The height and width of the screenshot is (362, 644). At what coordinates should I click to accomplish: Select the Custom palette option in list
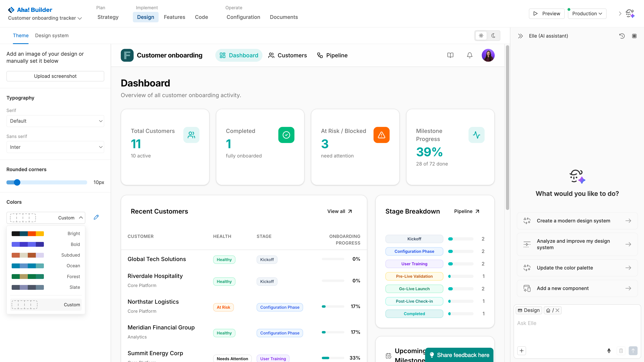coord(46,305)
